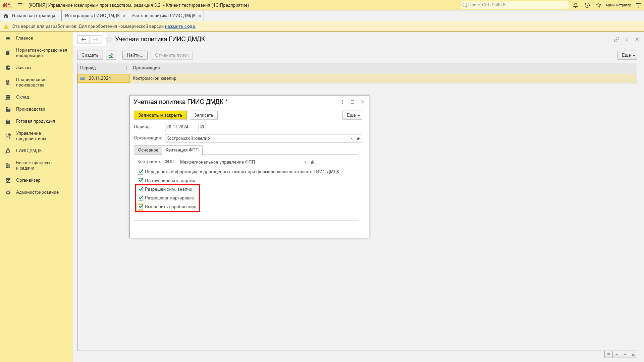This screenshot has height=362, width=644.
Task: Expand Контрагент - ФПП dropdown
Action: click(305, 162)
